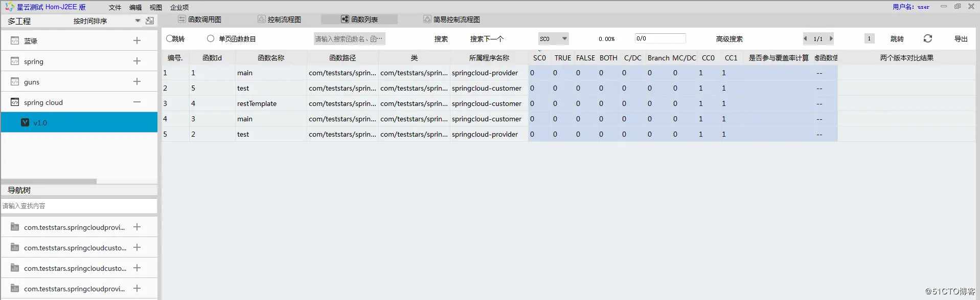Click the project icon next to guns
This screenshot has width=980, height=300.
(15, 81)
